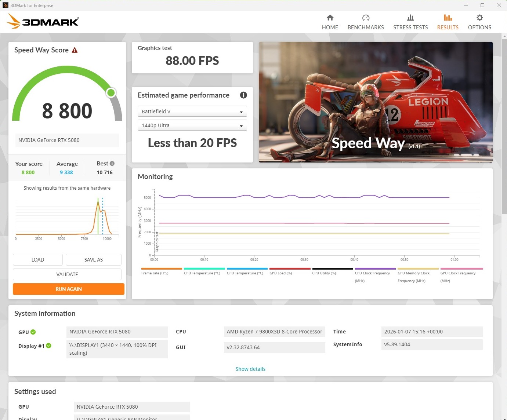Toggle the GPU Load (%) legend series

[280, 273]
